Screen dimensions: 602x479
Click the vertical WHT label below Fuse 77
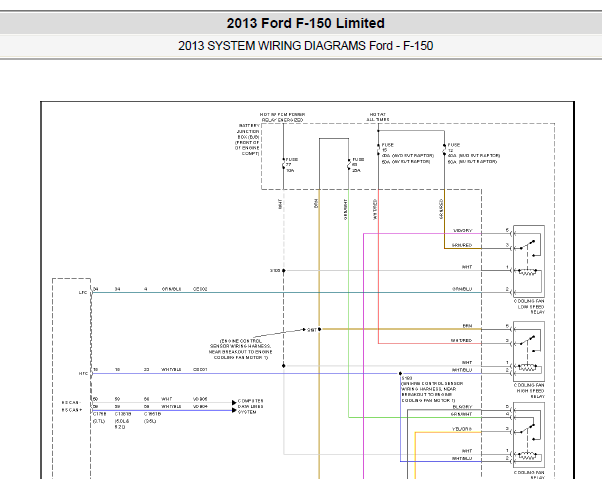280,204
